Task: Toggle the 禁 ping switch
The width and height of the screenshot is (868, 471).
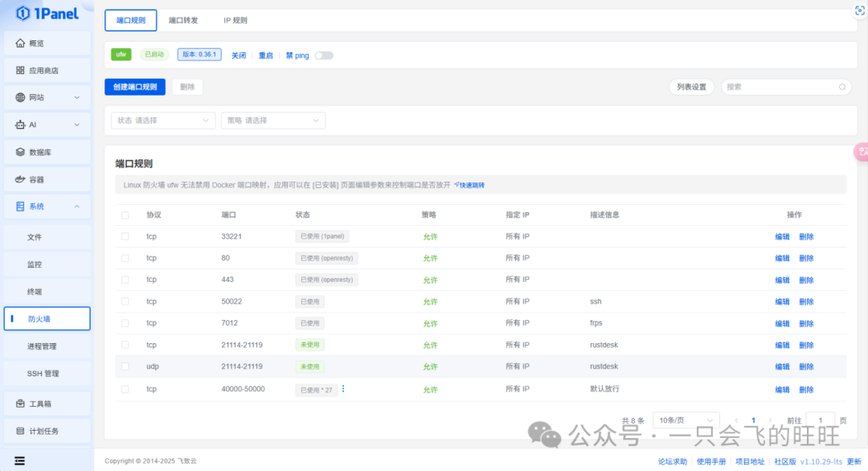Action: tap(324, 55)
